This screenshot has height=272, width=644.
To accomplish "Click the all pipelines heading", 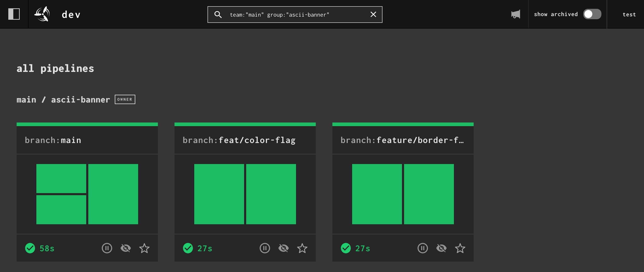I will pyautogui.click(x=55, y=69).
